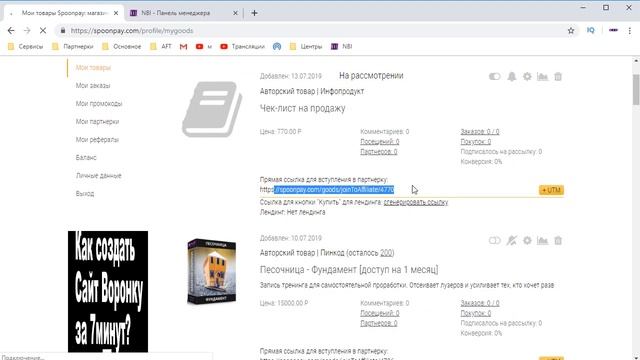Viewport: 640px width, 360px height.
Task: Click muted bell icon for Песочница - Фундамент
Action: [x=511, y=240]
